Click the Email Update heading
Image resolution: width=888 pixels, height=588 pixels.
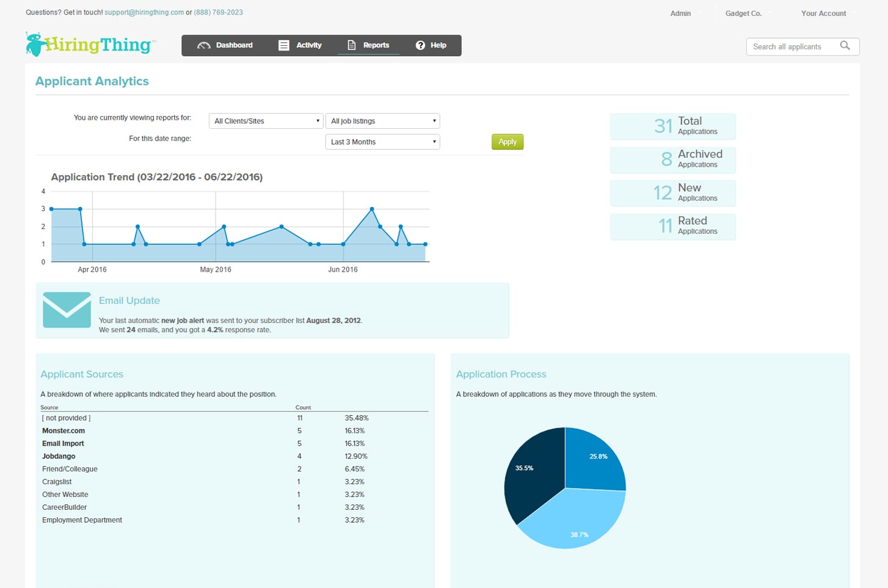tap(129, 300)
